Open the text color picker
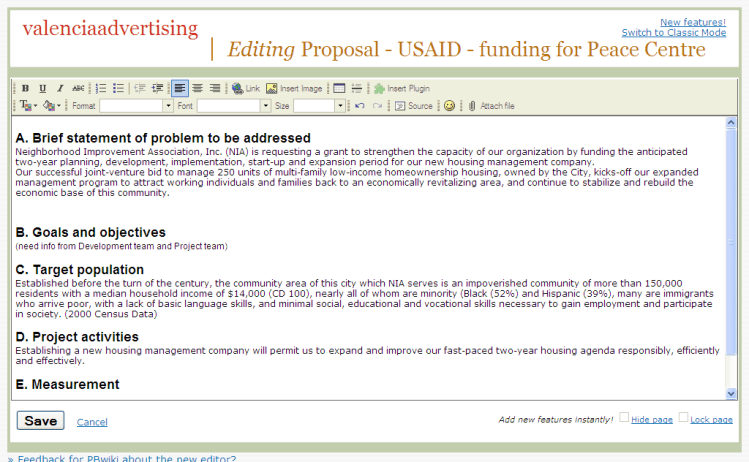Screen dimensions: 749x462 click(x=28, y=106)
